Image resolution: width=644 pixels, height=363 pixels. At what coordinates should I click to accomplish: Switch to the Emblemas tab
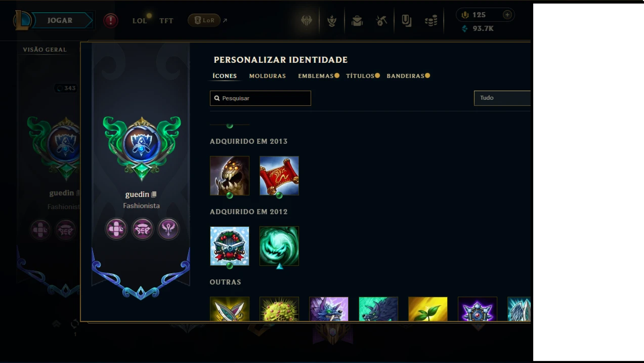click(316, 76)
